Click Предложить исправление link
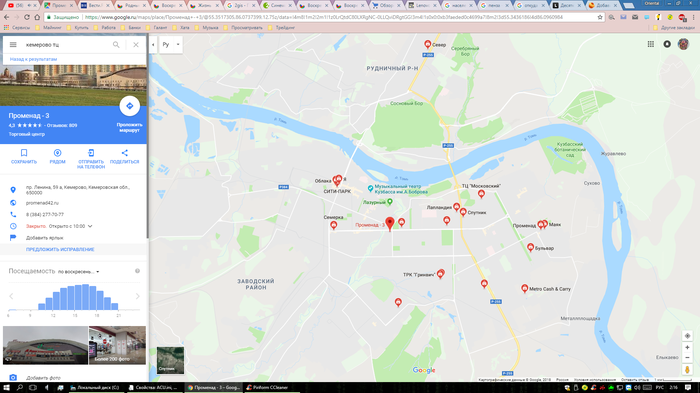Screen dimensions: 700x393 60,250
